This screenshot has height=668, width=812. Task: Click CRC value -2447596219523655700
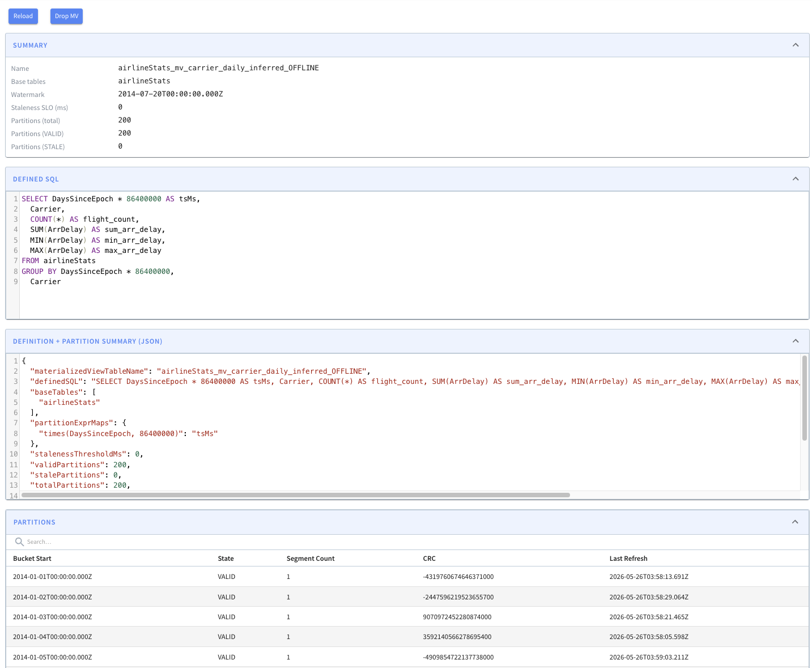[x=458, y=597]
